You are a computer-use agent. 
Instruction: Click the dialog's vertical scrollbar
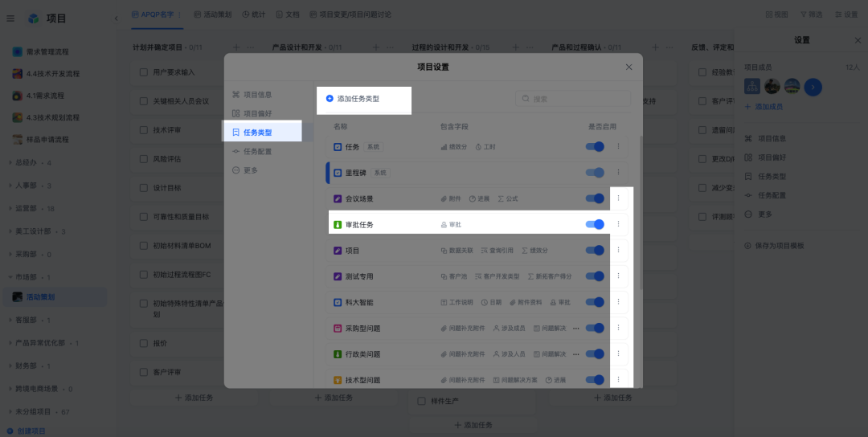(x=641, y=213)
